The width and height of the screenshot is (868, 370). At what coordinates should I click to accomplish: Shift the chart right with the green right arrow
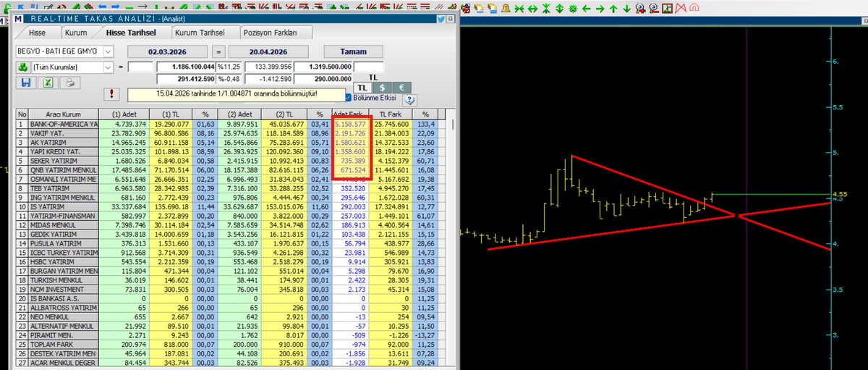[x=600, y=9]
